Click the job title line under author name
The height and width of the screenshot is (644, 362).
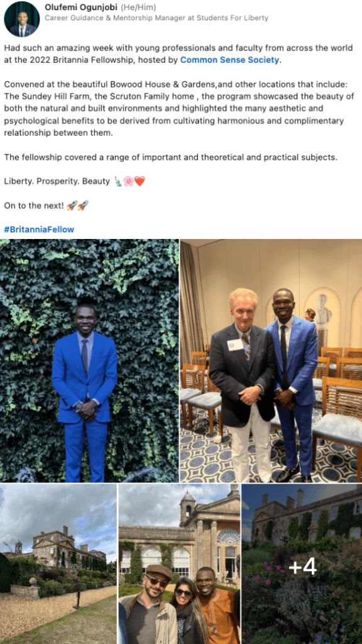pyautogui.click(x=156, y=18)
